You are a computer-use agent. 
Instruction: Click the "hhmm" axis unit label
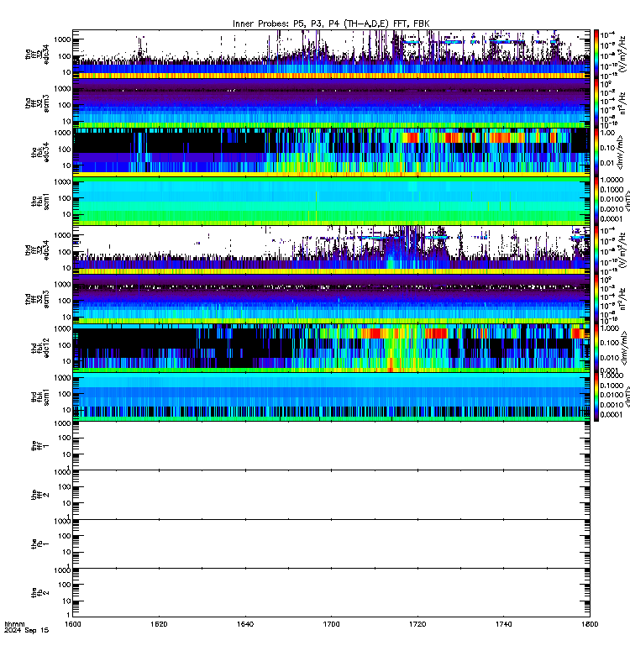click(x=14, y=624)
